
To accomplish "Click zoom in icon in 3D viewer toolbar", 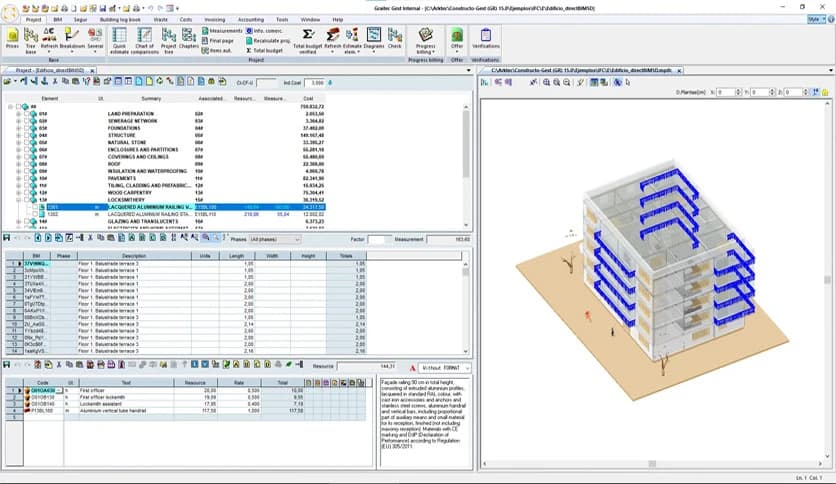I will click(546, 82).
